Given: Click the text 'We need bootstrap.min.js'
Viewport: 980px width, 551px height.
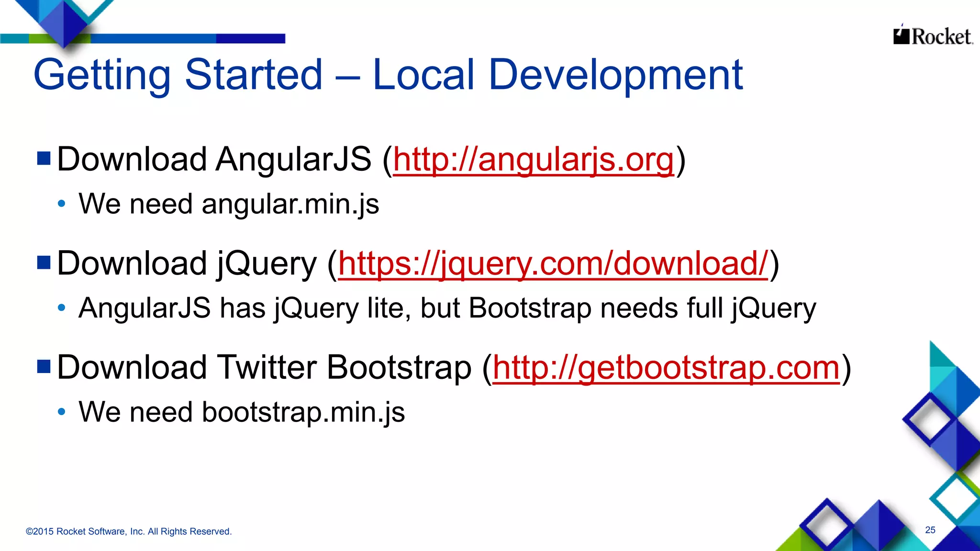Looking at the screenshot, I should (x=242, y=412).
